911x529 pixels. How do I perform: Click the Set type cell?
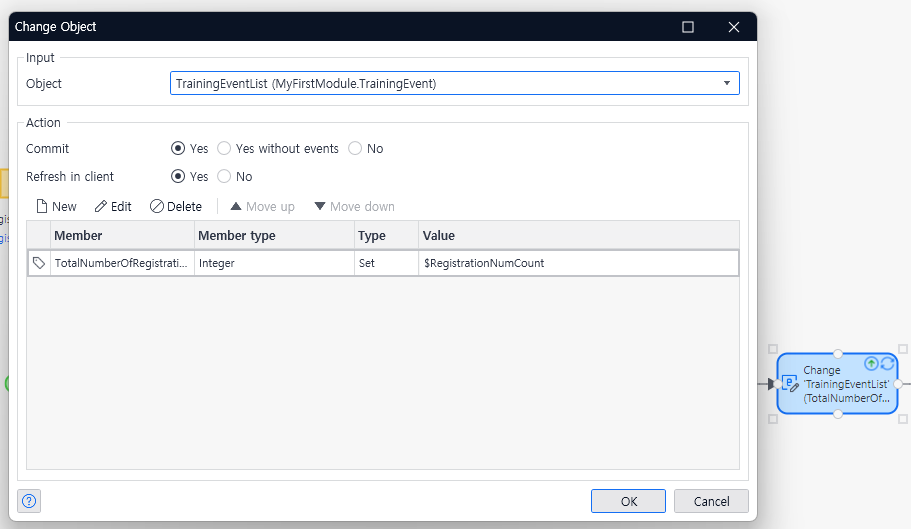(386, 263)
